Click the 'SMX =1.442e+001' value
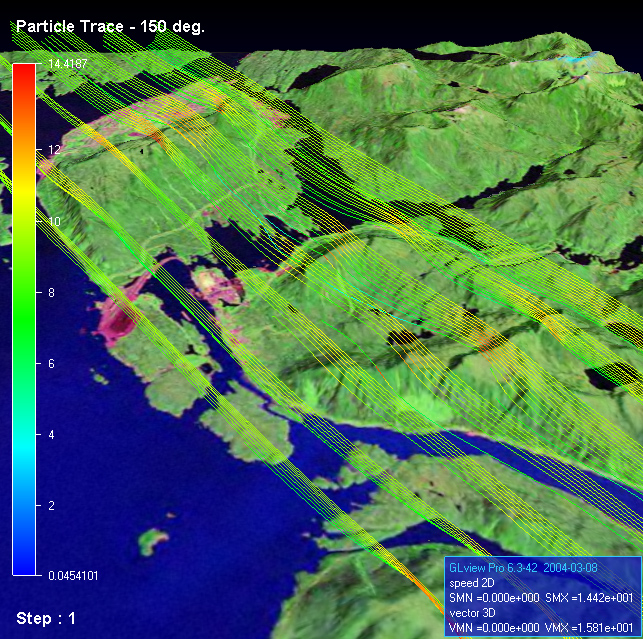 (589, 598)
